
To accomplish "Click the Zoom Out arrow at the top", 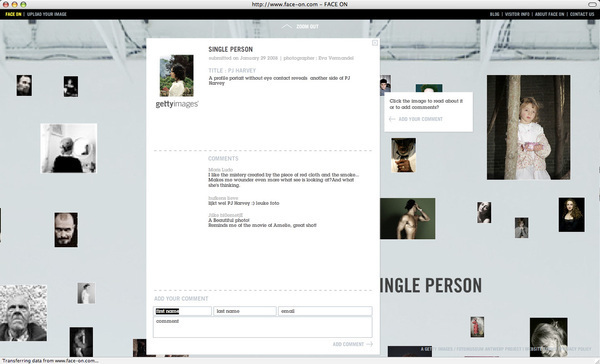I will click(x=287, y=26).
